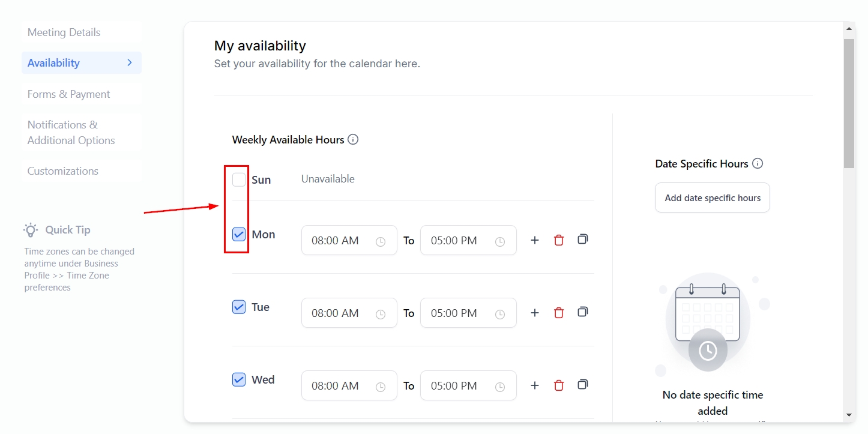Click Add date specific hours button

click(712, 198)
